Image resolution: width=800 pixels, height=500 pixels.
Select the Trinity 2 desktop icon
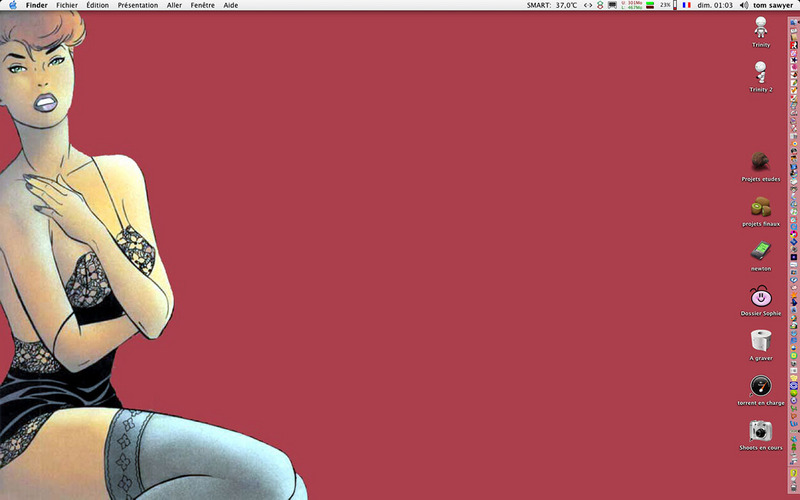(x=761, y=73)
